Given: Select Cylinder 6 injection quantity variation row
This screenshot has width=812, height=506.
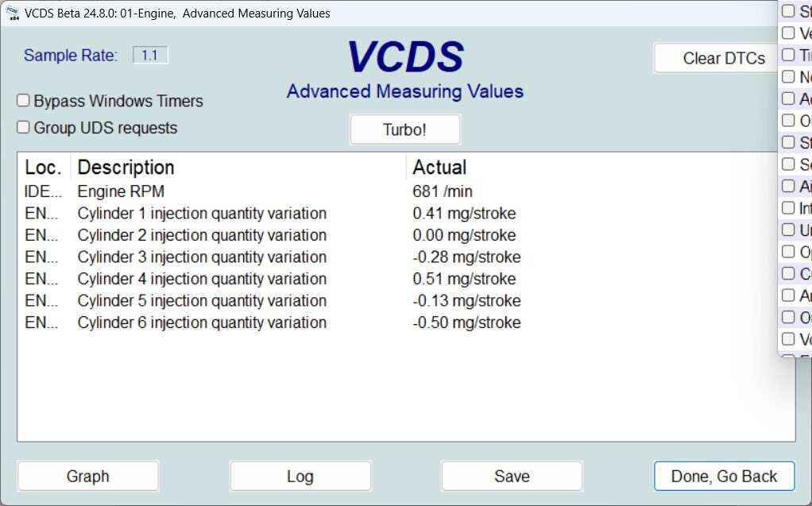Looking at the screenshot, I should click(202, 323).
